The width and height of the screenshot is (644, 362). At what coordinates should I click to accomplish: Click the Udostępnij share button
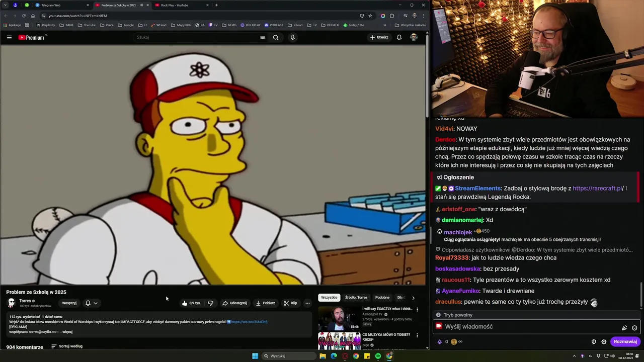[235, 303]
